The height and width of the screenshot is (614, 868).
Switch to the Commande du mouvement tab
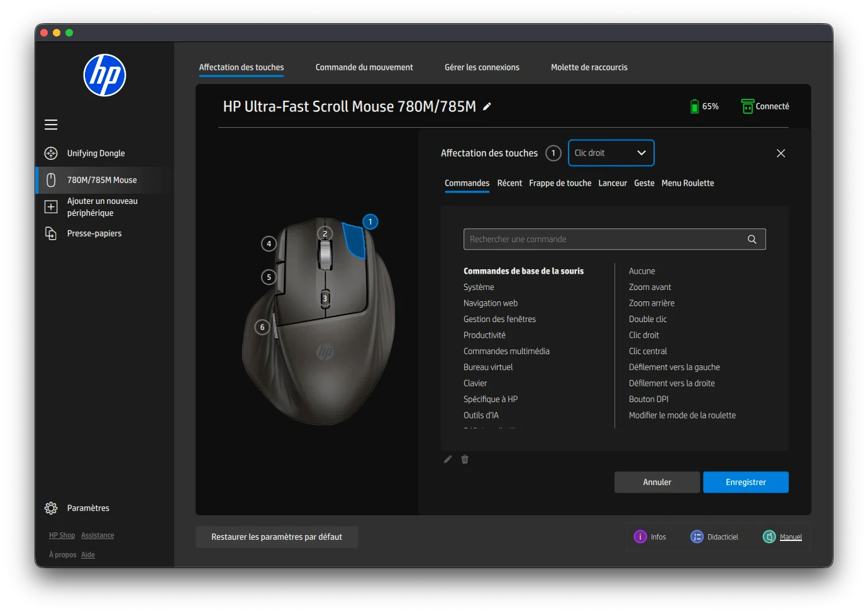(364, 67)
